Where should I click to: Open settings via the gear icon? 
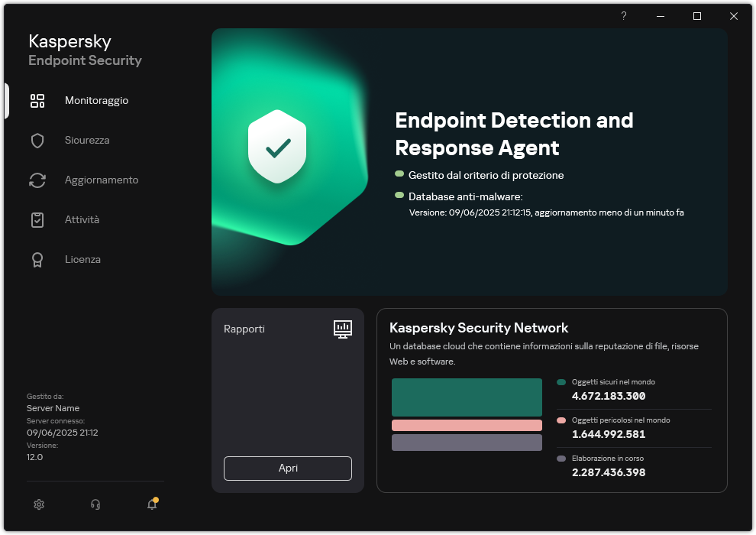coord(39,504)
